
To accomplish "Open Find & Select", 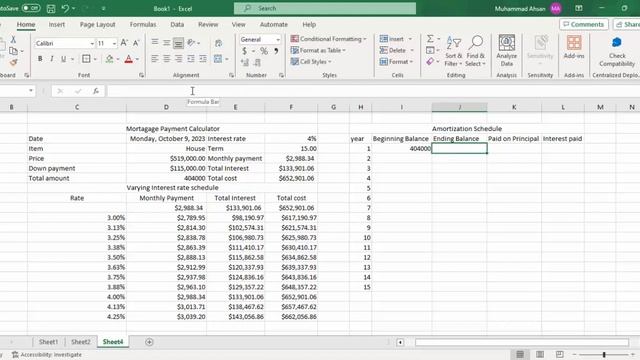I will pyautogui.click(x=476, y=51).
